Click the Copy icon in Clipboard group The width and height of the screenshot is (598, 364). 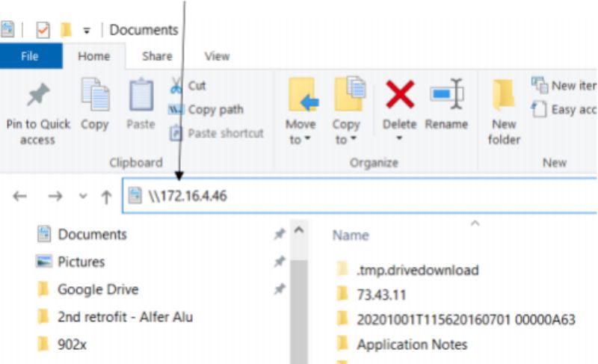[x=95, y=96]
